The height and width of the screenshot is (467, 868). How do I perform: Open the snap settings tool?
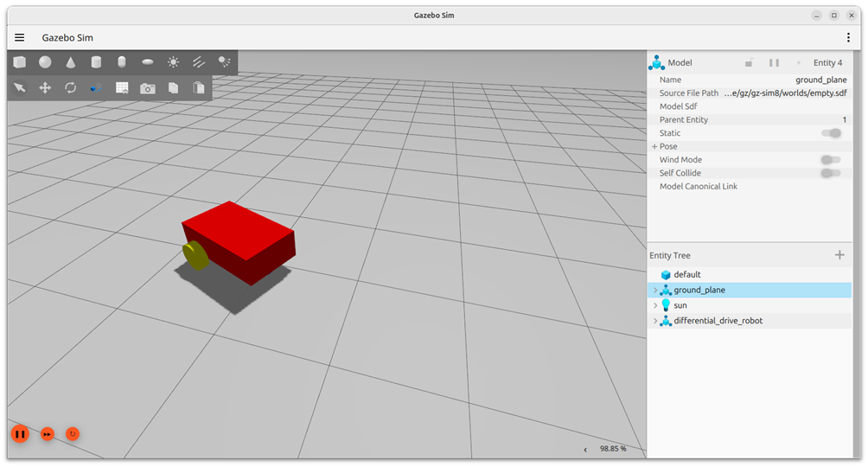(x=96, y=87)
